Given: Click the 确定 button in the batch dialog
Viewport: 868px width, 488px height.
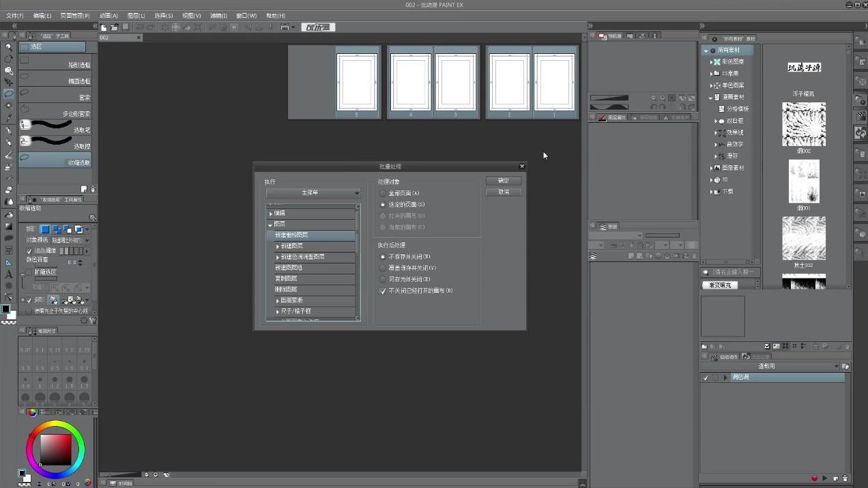Looking at the screenshot, I should [x=503, y=181].
